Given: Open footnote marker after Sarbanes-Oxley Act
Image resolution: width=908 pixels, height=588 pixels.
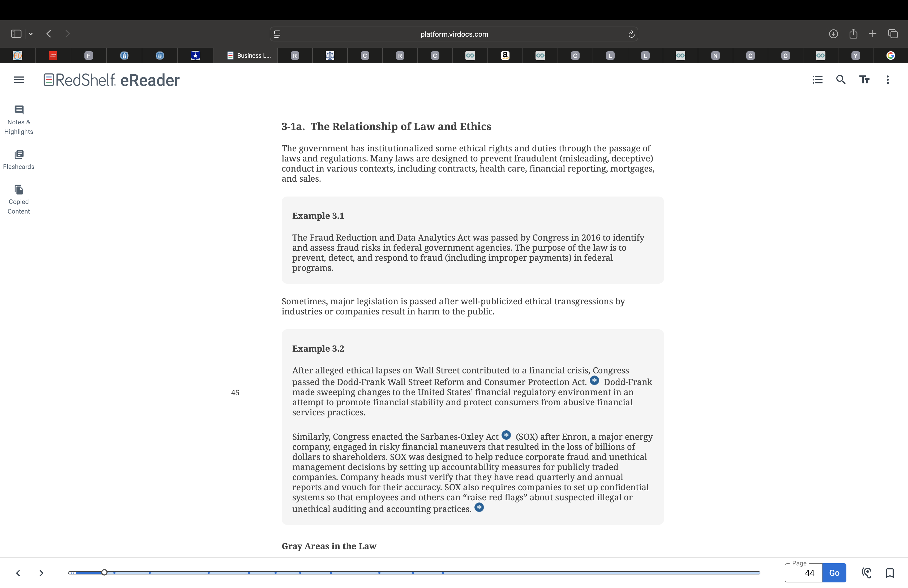Looking at the screenshot, I should [506, 435].
